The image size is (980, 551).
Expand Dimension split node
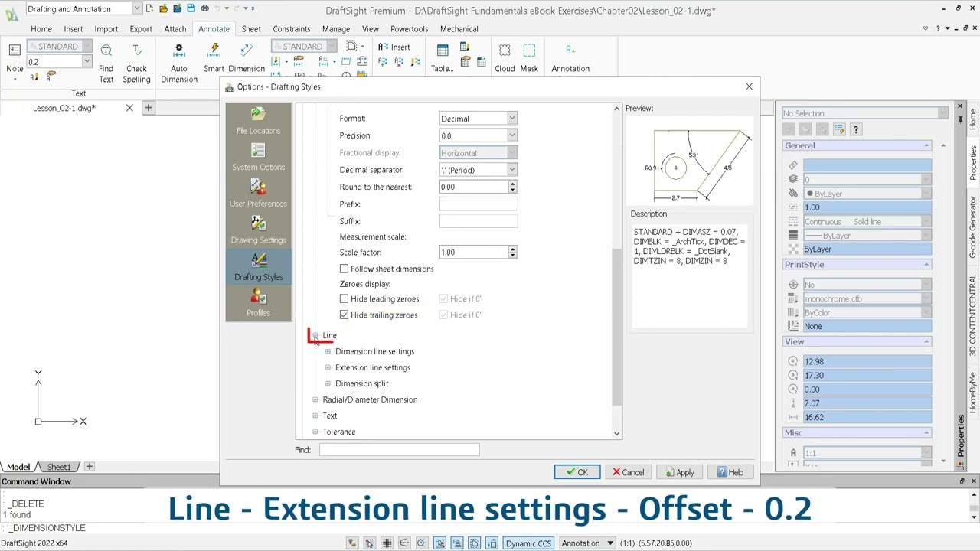pyautogui.click(x=328, y=383)
